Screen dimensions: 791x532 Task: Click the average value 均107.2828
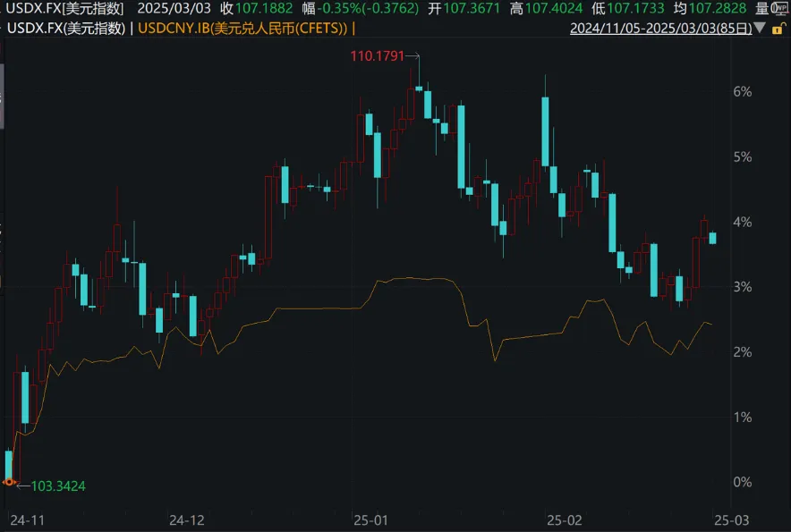tap(710, 8)
